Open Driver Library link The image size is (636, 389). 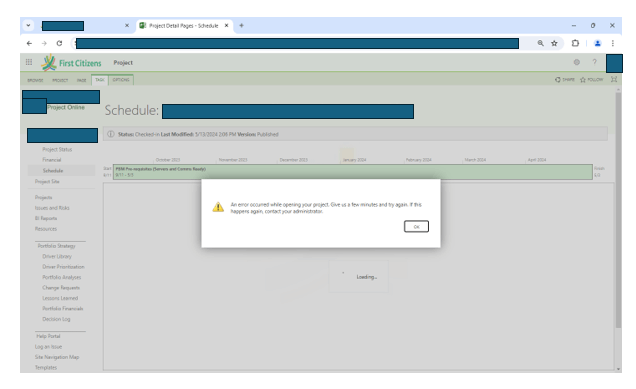(x=57, y=256)
